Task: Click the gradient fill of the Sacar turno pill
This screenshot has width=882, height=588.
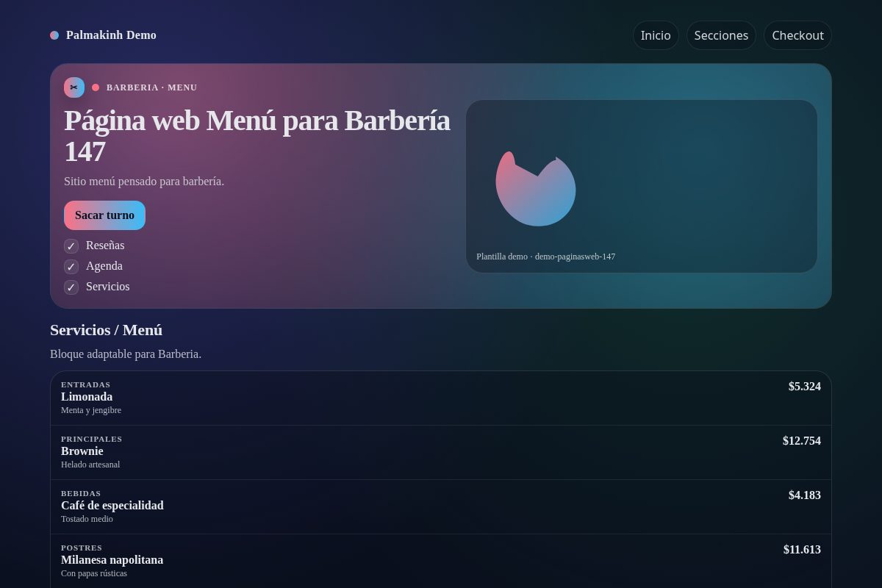Action: pos(104,215)
